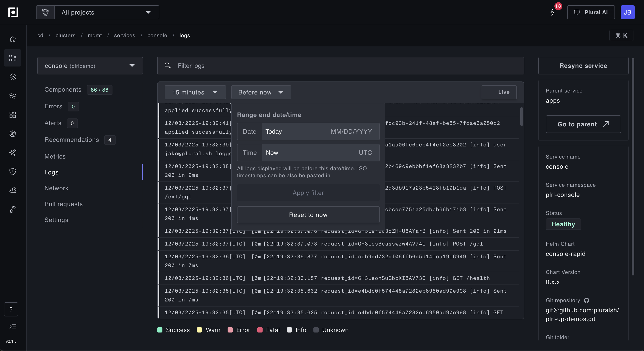644x351 pixels.
Task: Click the home icon in sidebar
Action: pos(13,39)
